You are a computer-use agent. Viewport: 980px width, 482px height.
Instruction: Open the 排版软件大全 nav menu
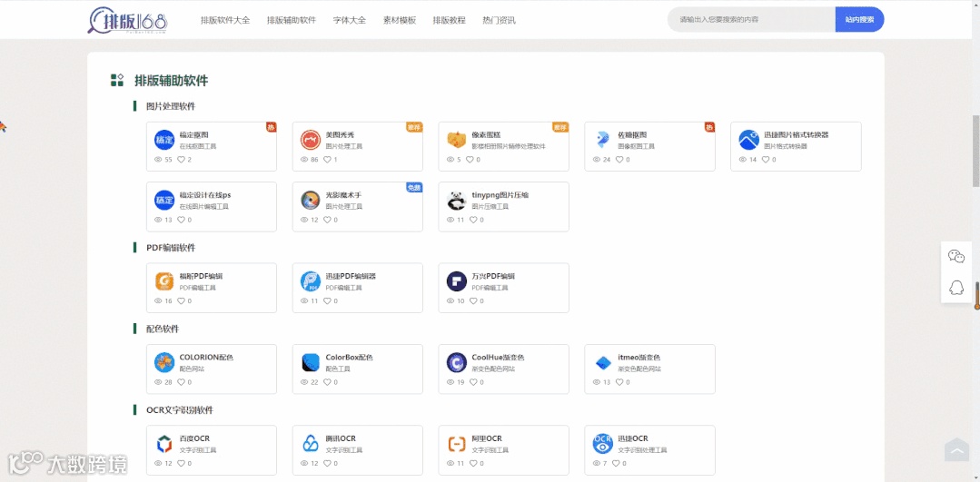[225, 20]
